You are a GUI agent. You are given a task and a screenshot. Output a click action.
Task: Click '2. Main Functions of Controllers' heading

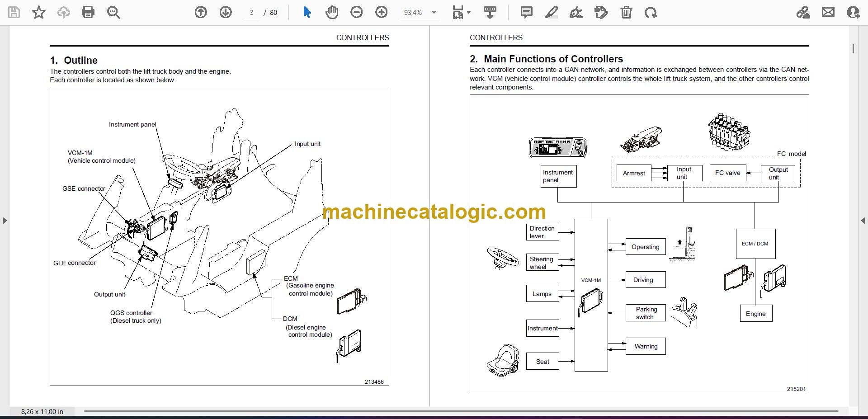coord(546,59)
